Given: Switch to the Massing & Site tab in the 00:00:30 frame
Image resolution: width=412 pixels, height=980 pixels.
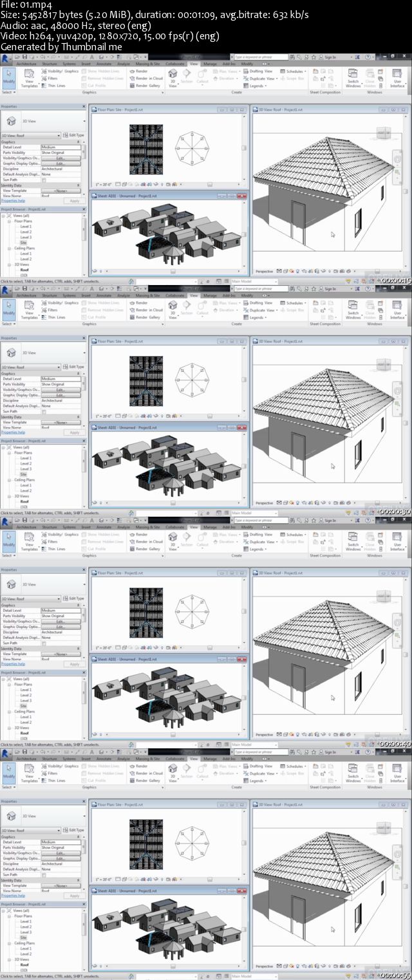Looking at the screenshot, I should pyautogui.click(x=148, y=295).
